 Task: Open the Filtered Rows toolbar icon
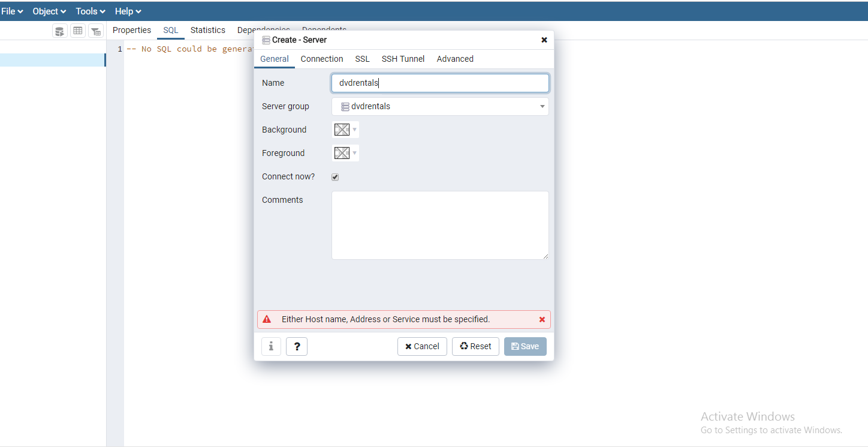[96, 31]
